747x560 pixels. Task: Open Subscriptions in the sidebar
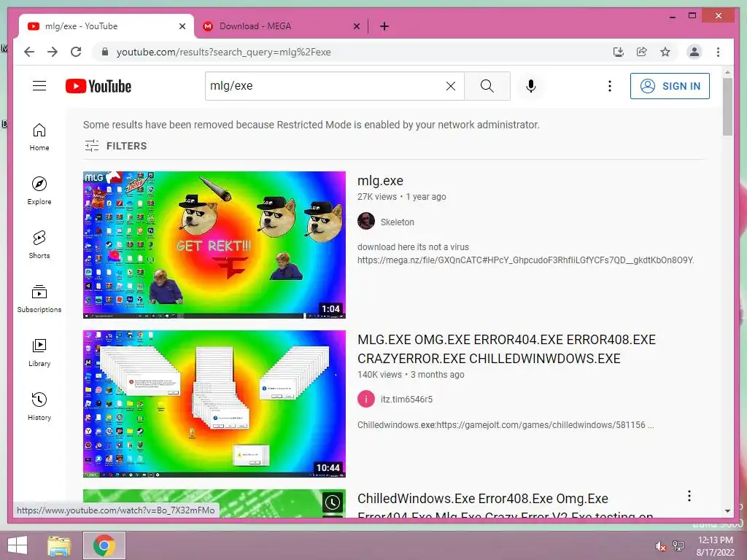(39, 298)
